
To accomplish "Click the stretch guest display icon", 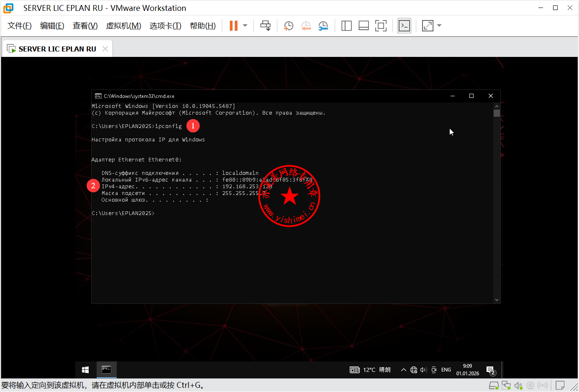I will point(428,26).
